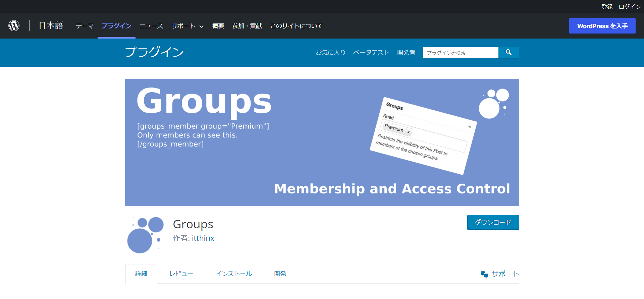644x299 pixels.
Task: Open the プラグイン menu item
Action: pyautogui.click(x=116, y=26)
